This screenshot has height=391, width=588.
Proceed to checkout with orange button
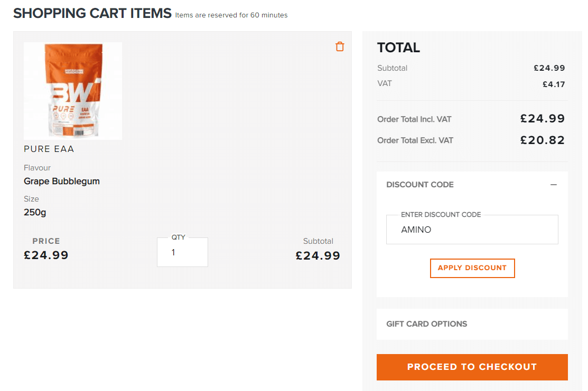point(472,367)
